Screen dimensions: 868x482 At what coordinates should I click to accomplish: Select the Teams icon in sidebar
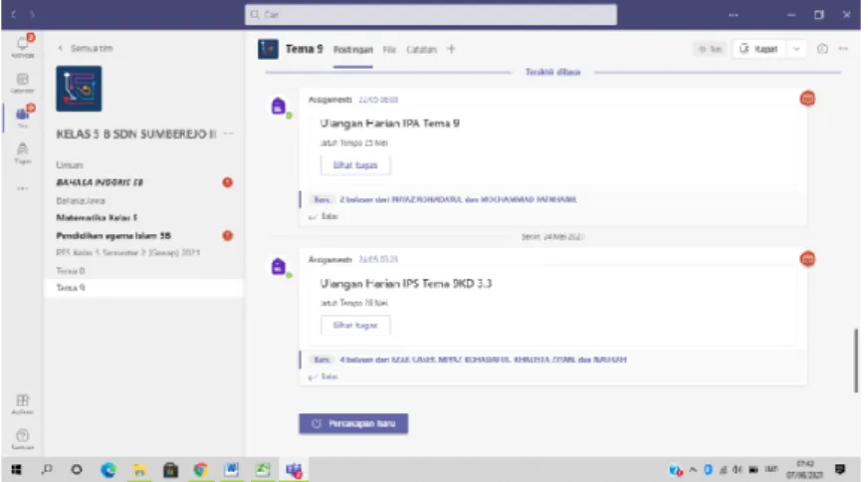tap(23, 117)
